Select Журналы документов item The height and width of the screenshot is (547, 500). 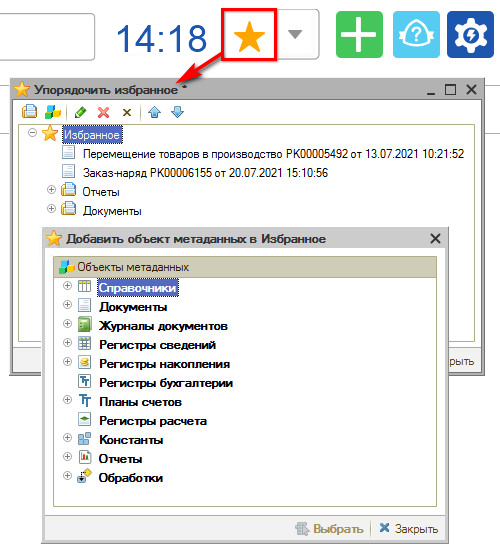click(x=163, y=326)
